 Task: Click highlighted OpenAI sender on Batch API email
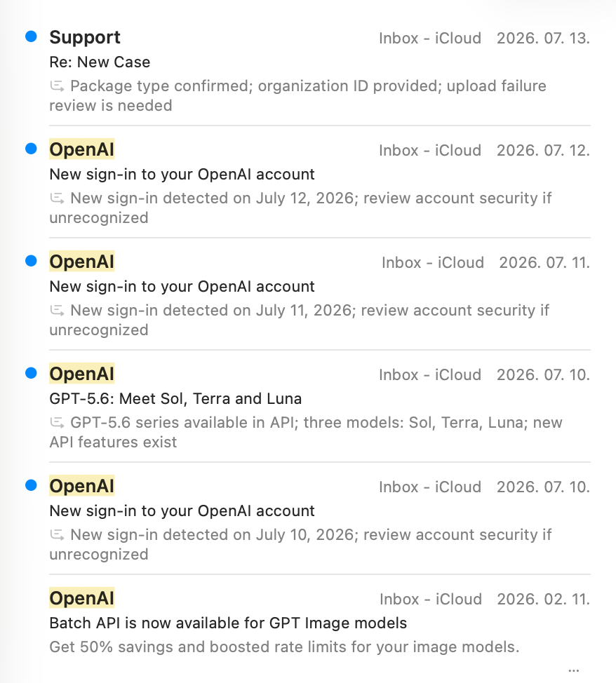(82, 598)
